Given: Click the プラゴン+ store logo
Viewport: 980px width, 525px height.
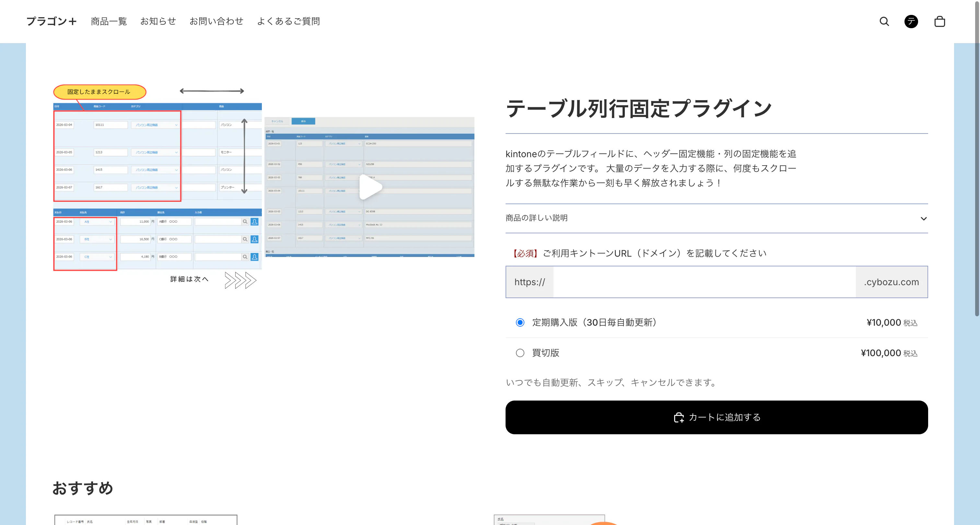Looking at the screenshot, I should 51,21.
